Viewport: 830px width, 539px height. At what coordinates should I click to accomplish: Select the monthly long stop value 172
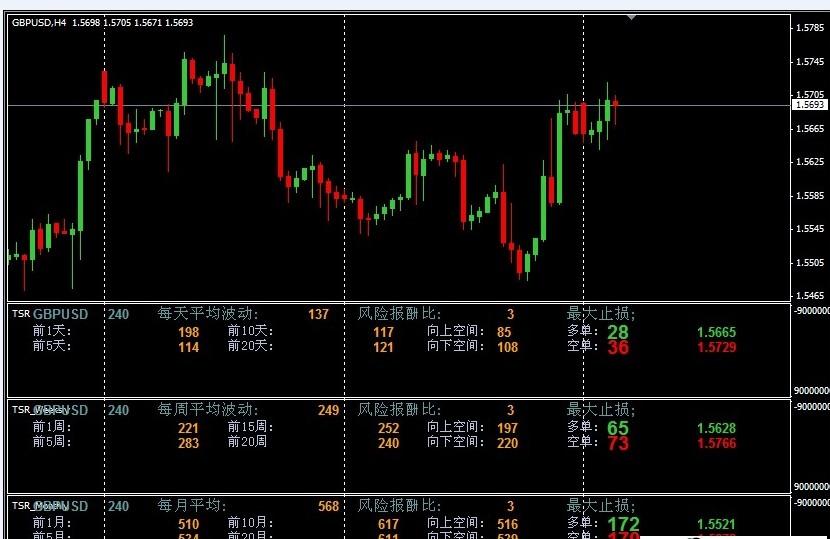click(623, 524)
